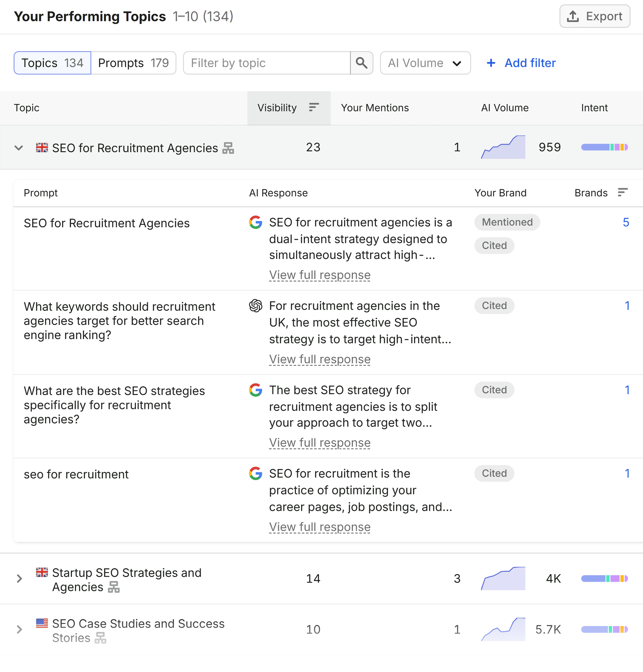Switch to the Topics 134 tab
The width and height of the screenshot is (643, 672).
point(52,63)
